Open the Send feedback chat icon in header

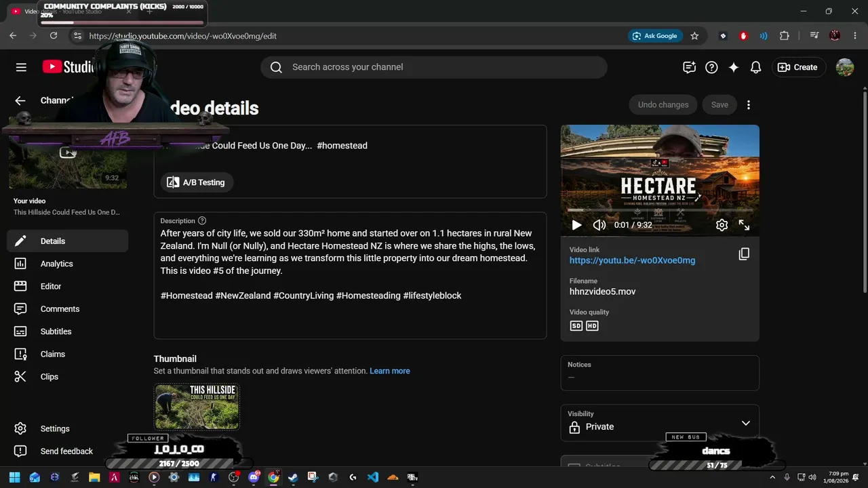click(x=689, y=67)
